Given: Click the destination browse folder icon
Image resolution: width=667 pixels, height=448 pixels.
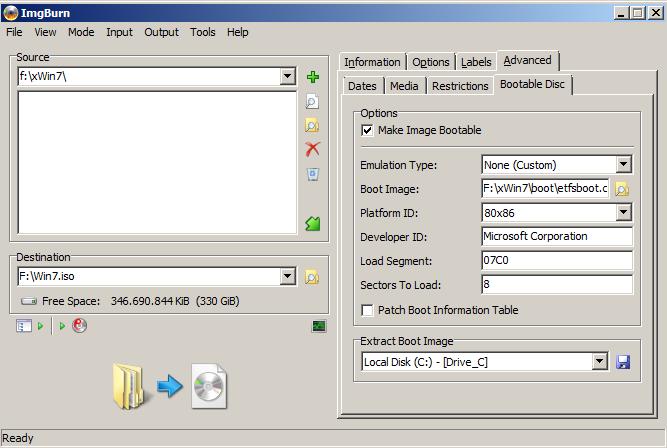Looking at the screenshot, I should [312, 277].
